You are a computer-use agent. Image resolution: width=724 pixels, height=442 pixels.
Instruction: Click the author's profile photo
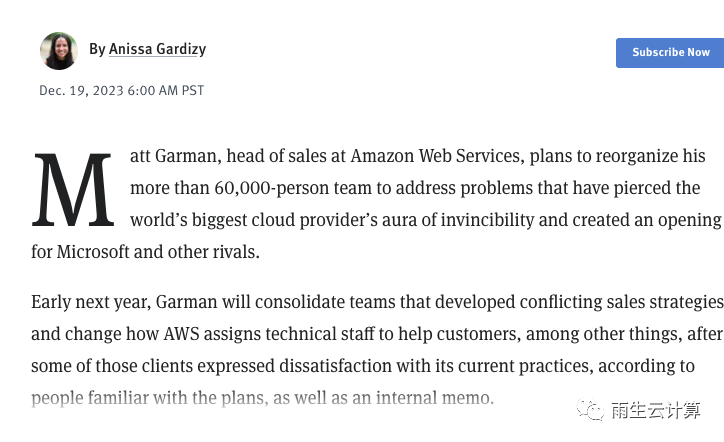[x=59, y=50]
